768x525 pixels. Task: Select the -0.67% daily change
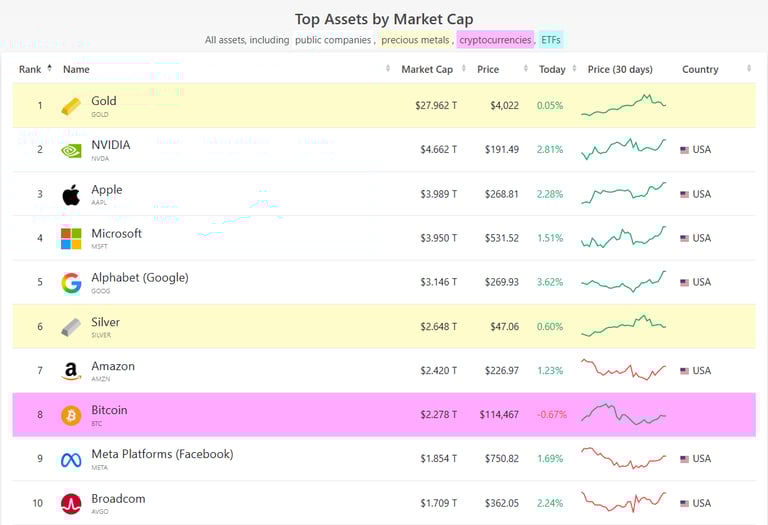552,415
